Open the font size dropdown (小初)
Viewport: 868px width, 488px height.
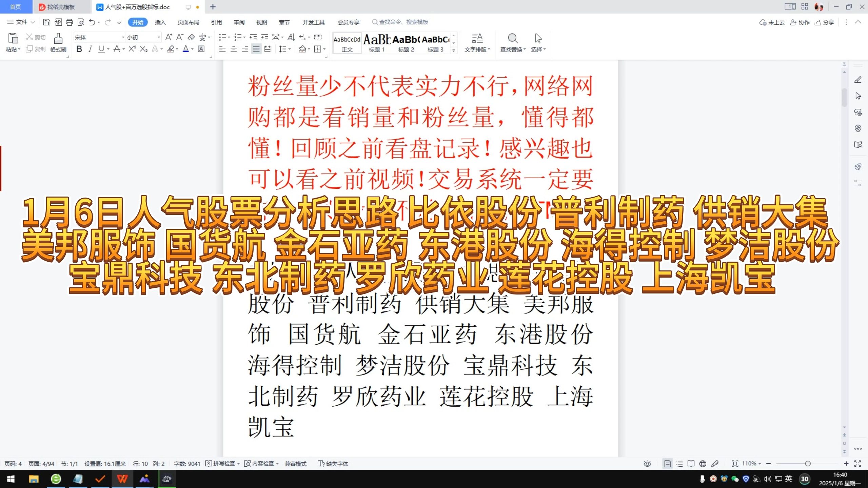pyautogui.click(x=159, y=37)
